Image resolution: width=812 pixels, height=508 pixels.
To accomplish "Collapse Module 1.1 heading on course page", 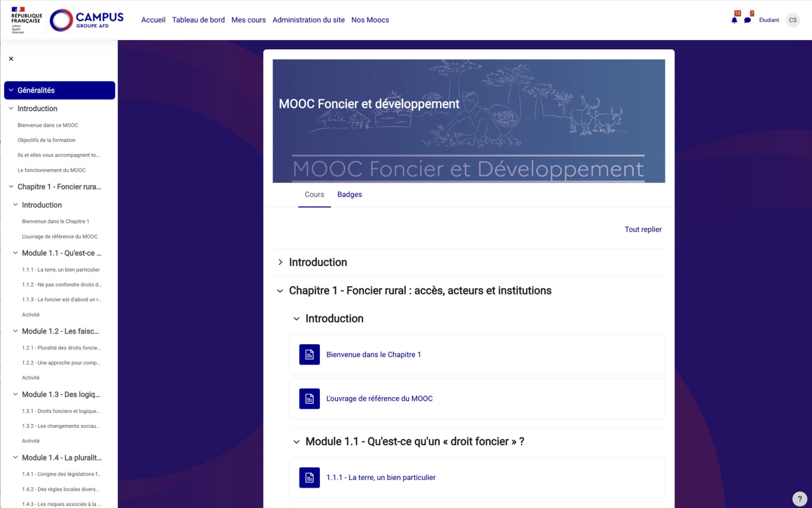I will pos(296,441).
